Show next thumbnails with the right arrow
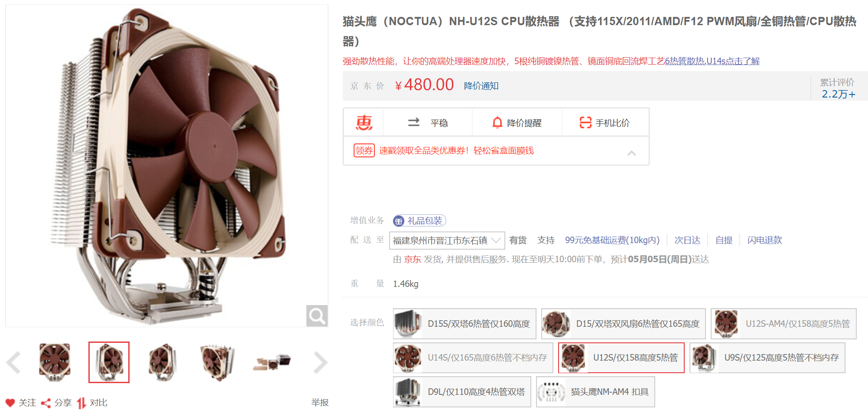Image resolution: width=868 pixels, height=410 pixels. [320, 362]
